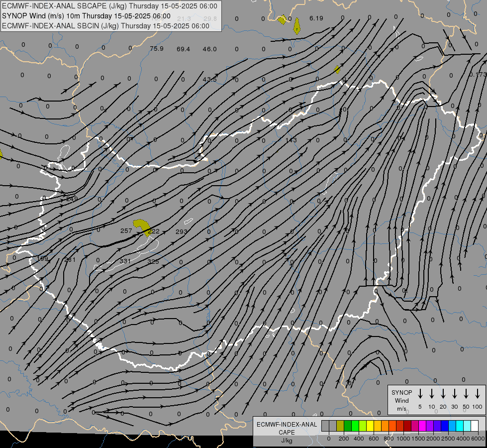Click the SBCAPE title line
This screenshot has width=487, height=448.
tap(109, 6)
